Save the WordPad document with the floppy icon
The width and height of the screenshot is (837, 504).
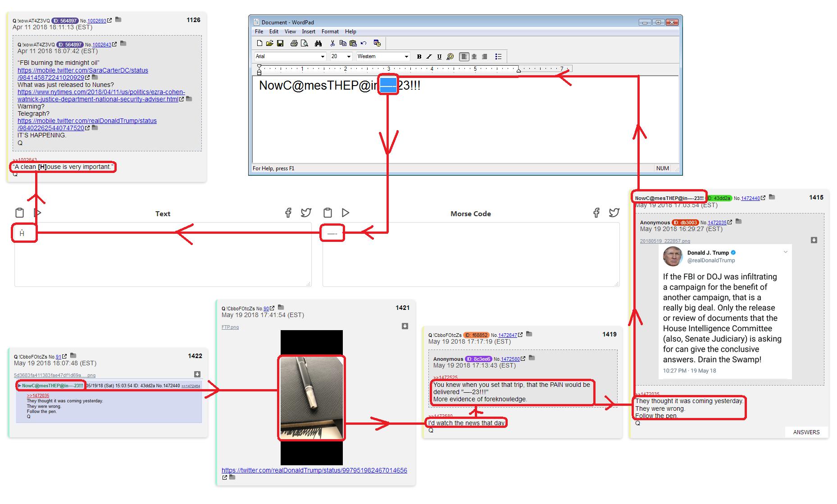[x=280, y=43]
